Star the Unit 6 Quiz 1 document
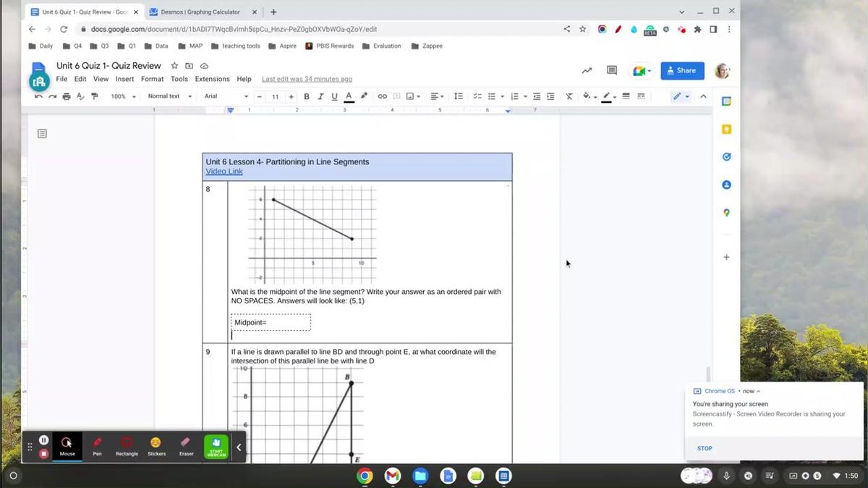Viewport: 868px width, 488px height. [x=174, y=66]
